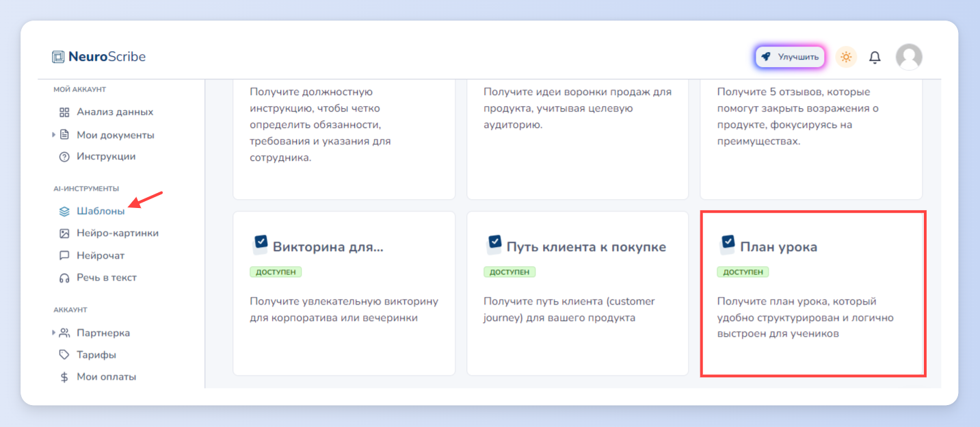This screenshot has width=980, height=427.
Task: Click the NeuroScribe brand name link
Action: tap(107, 57)
